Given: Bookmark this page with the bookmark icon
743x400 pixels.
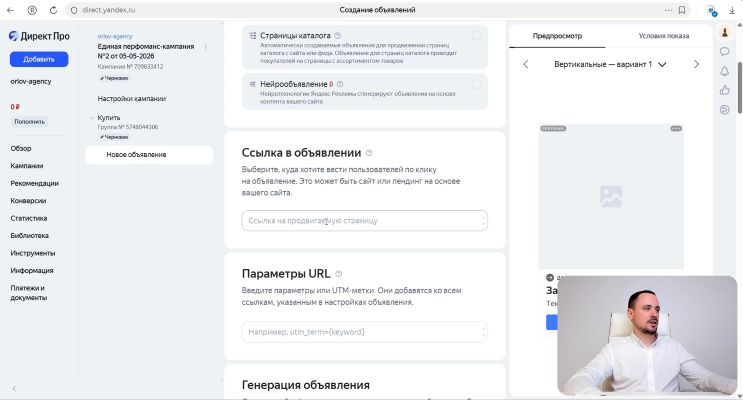Looking at the screenshot, I should pyautogui.click(x=682, y=10).
